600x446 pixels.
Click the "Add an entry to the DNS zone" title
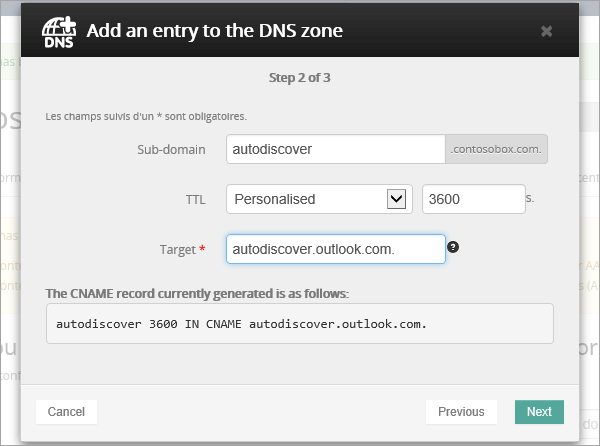[215, 31]
